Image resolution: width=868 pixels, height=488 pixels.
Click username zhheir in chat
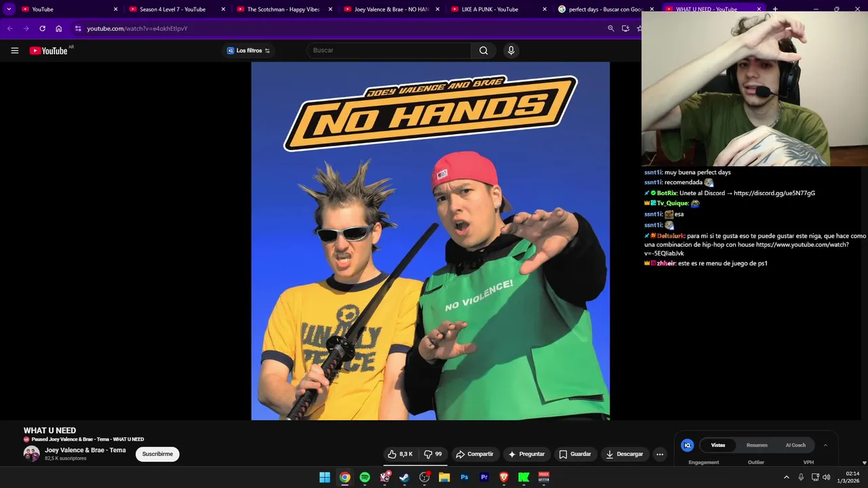pyautogui.click(x=666, y=264)
